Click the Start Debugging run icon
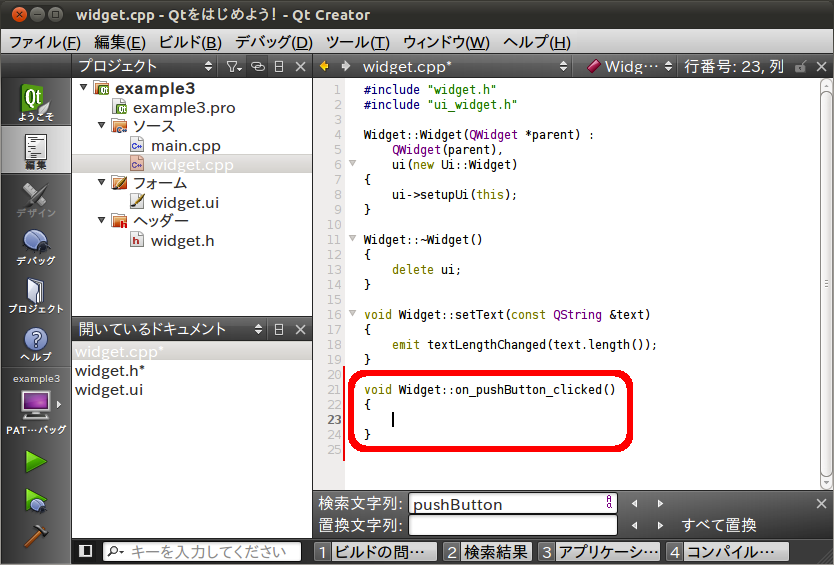Image resolution: width=834 pixels, height=565 pixels. tap(36, 498)
